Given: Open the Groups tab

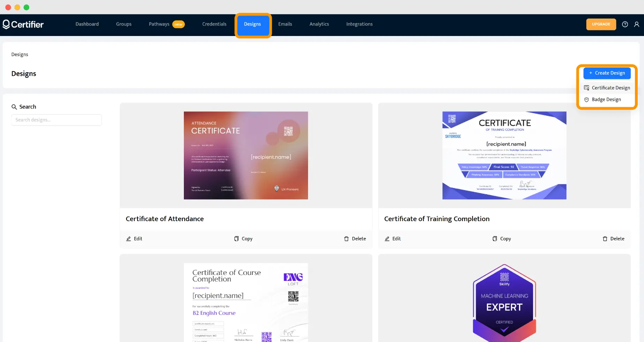Looking at the screenshot, I should [x=124, y=24].
